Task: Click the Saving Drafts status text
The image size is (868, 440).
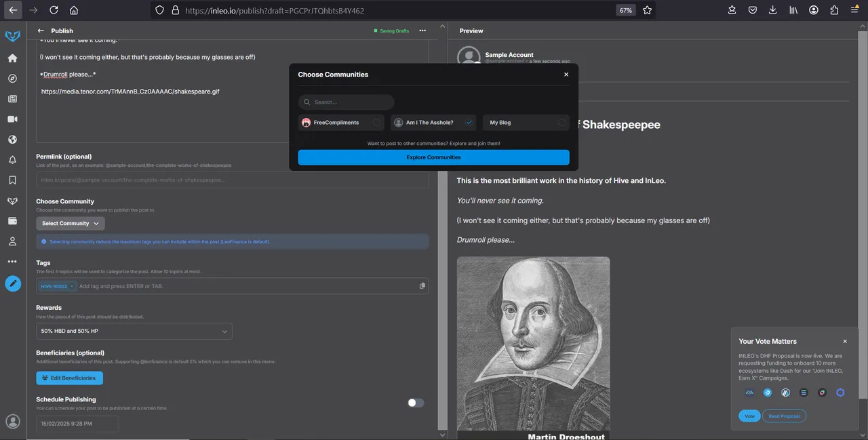Action: [394, 31]
